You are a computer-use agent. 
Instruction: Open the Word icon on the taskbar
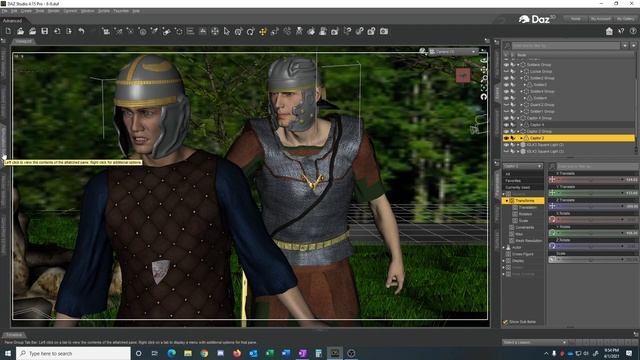[286, 353]
